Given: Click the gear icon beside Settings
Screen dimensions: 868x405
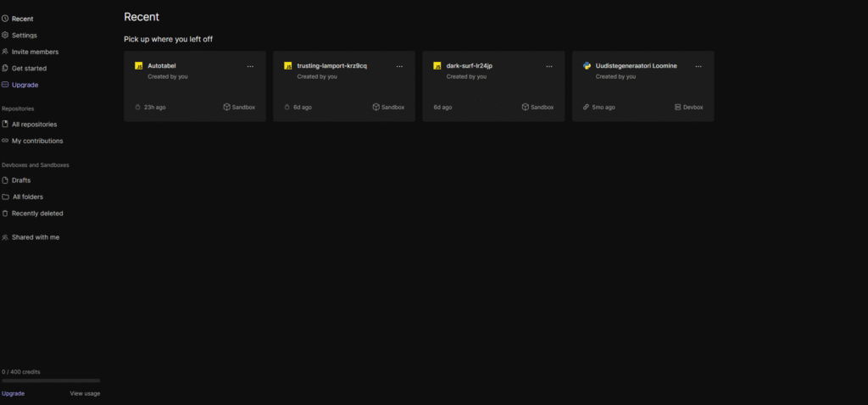Looking at the screenshot, I should coord(5,36).
